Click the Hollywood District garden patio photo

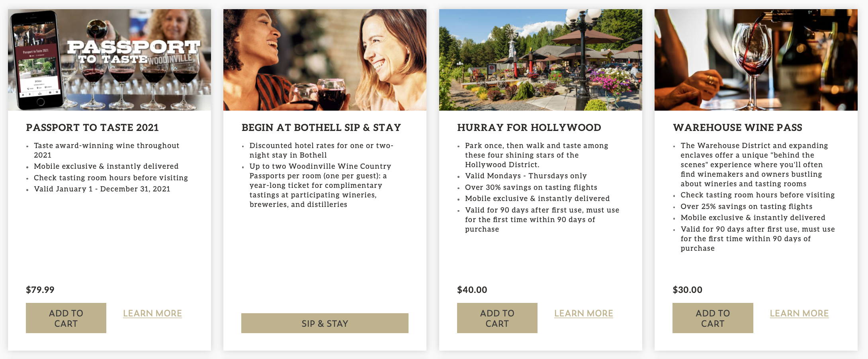540,60
